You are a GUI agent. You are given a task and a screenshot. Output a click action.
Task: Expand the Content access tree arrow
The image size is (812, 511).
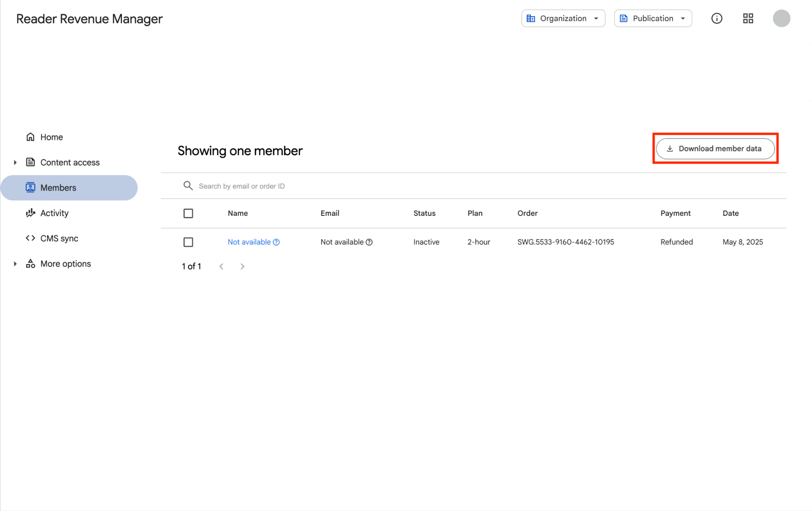click(15, 162)
